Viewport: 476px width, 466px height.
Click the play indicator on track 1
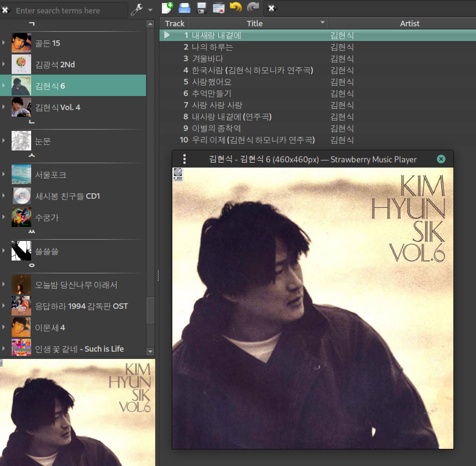[x=167, y=35]
